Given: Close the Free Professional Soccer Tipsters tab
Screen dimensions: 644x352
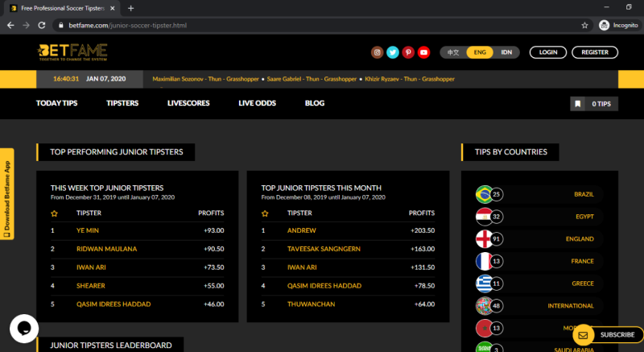Looking at the screenshot, I should click(113, 8).
